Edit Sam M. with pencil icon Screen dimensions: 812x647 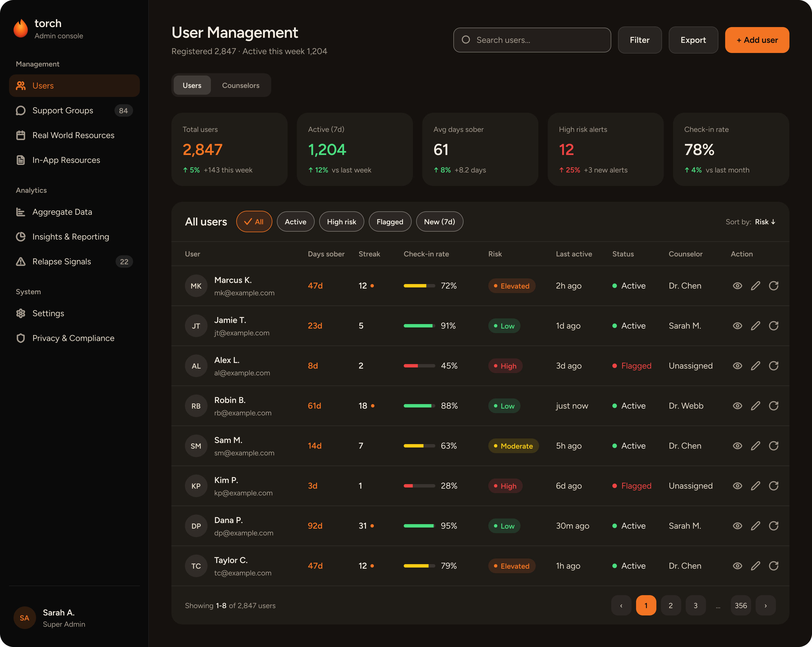[x=756, y=446]
